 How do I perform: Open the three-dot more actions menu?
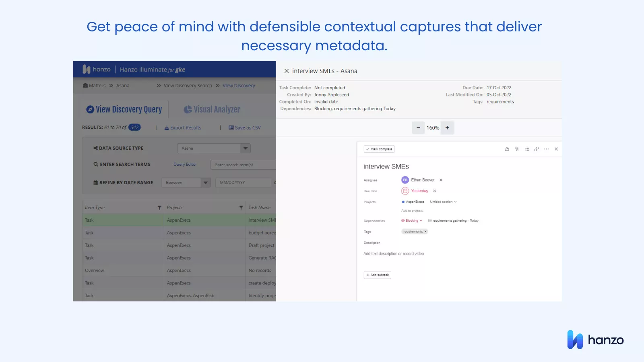click(x=546, y=149)
